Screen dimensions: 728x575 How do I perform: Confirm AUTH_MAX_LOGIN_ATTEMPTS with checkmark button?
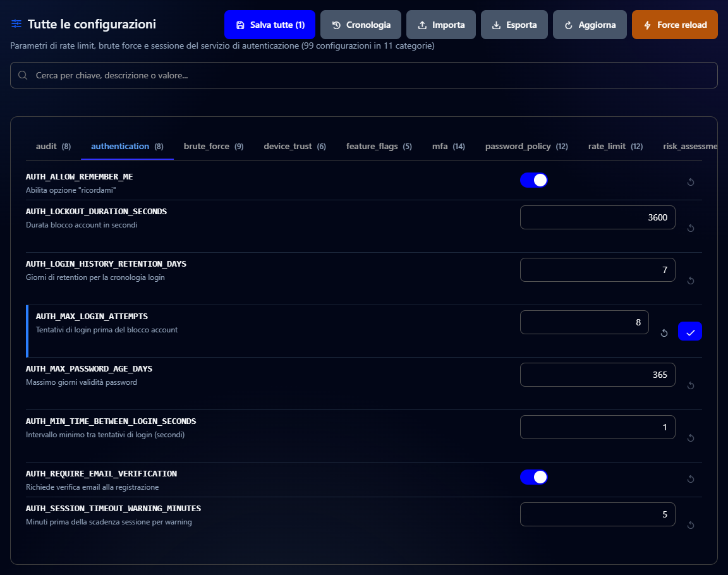click(x=690, y=331)
